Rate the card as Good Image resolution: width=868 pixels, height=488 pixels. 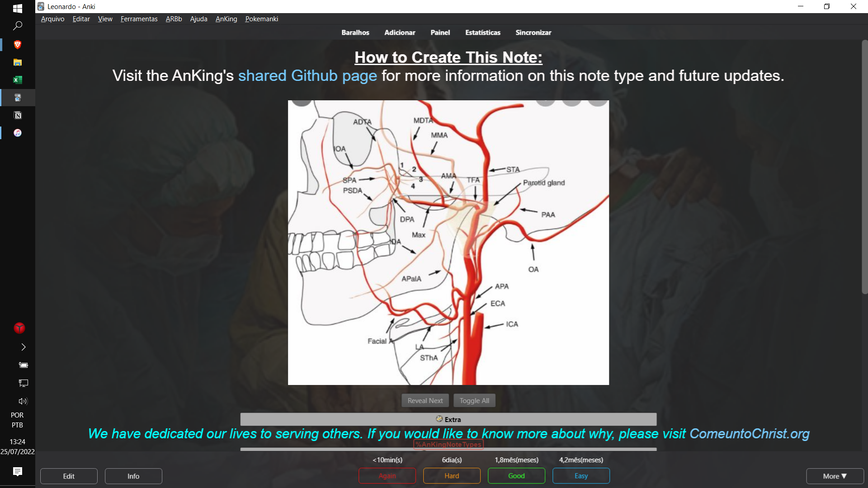coord(516,476)
